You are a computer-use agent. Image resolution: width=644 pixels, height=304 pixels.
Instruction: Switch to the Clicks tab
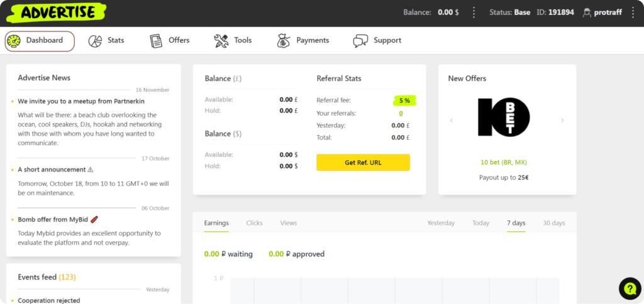pyautogui.click(x=254, y=223)
